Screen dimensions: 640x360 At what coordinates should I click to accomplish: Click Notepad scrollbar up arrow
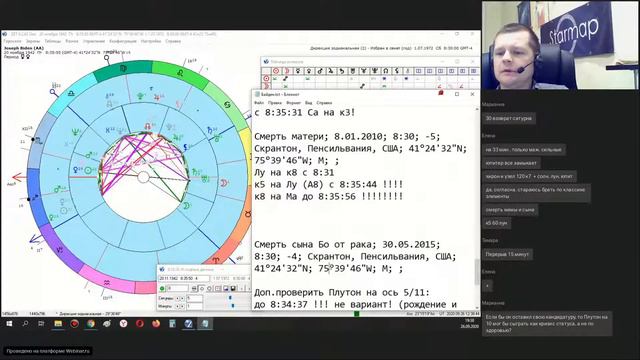[476, 109]
